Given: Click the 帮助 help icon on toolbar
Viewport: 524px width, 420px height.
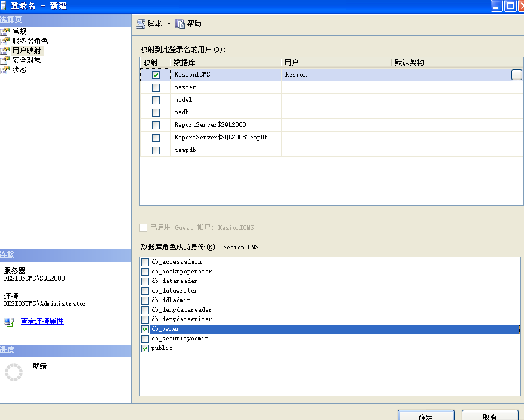Looking at the screenshot, I should click(x=181, y=23).
